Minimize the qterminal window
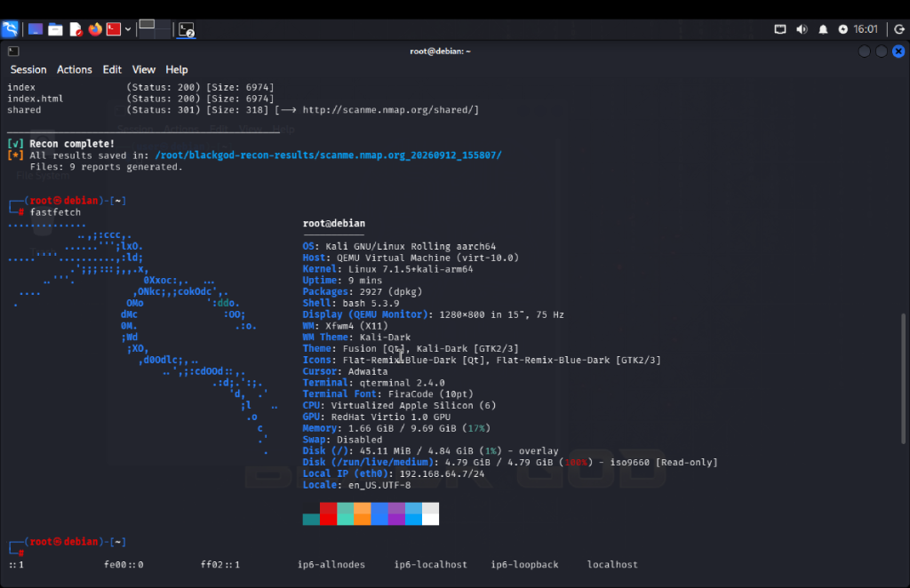 pos(864,51)
